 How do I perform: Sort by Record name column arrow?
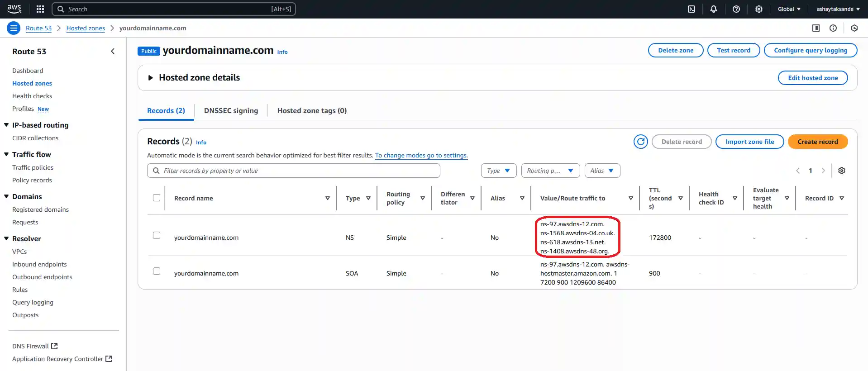[328, 198]
